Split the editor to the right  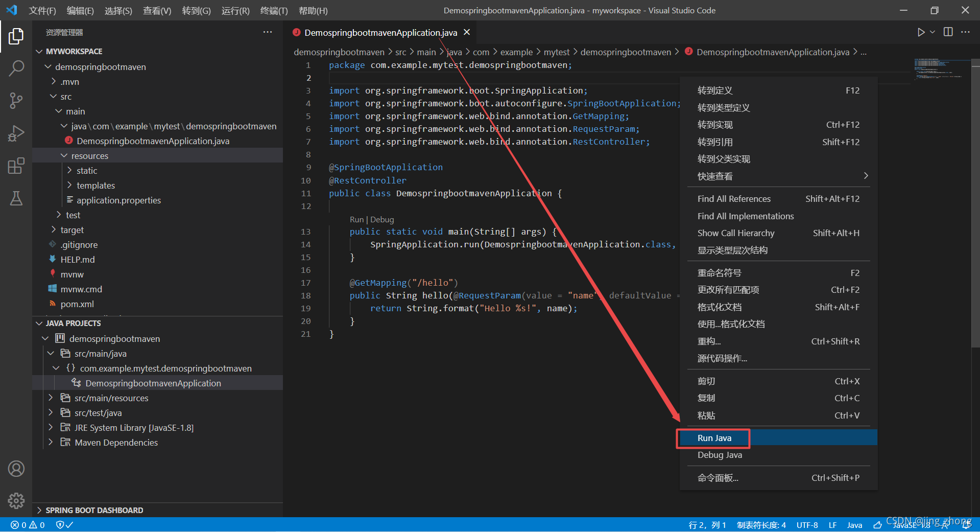(x=948, y=32)
